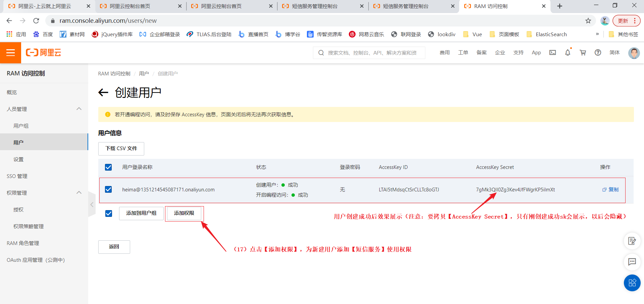Open the shopping cart icon

583,53
